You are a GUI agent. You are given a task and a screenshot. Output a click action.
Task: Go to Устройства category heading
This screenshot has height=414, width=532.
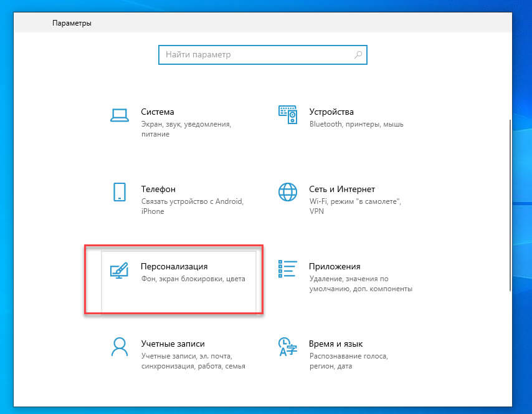(x=331, y=112)
